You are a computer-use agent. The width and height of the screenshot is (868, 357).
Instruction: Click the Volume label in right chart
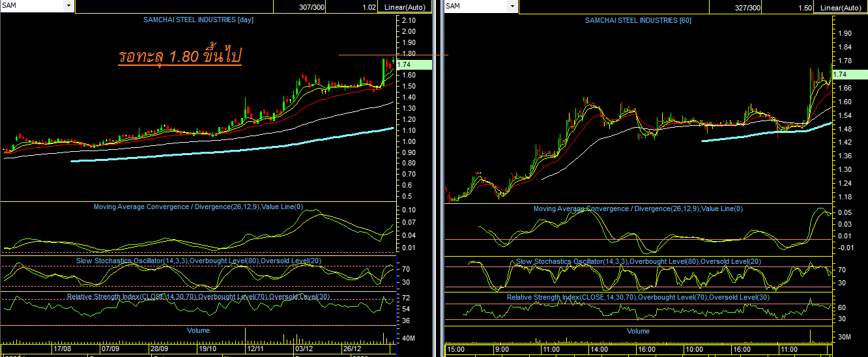click(638, 332)
